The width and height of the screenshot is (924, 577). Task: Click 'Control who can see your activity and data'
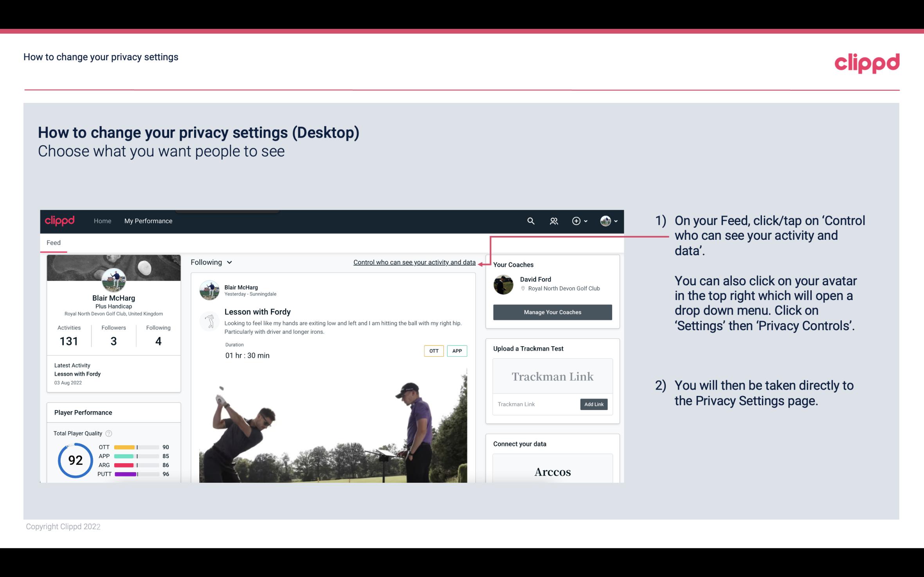tap(414, 262)
